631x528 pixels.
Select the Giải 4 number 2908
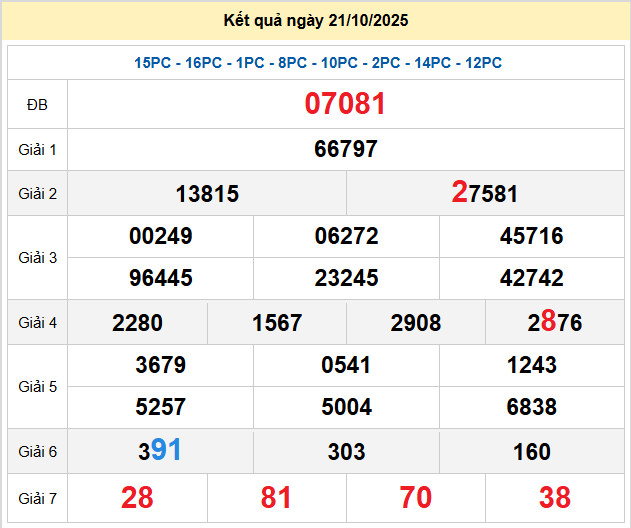tap(416, 323)
